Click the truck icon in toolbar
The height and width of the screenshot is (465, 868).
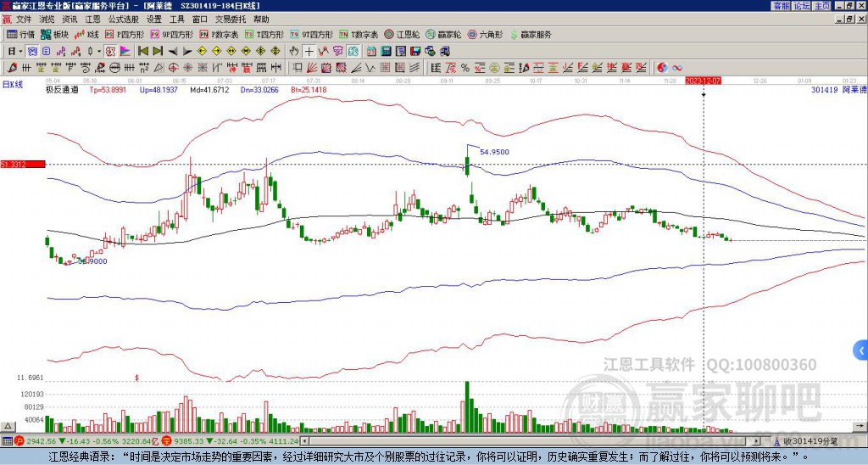[x=445, y=52]
